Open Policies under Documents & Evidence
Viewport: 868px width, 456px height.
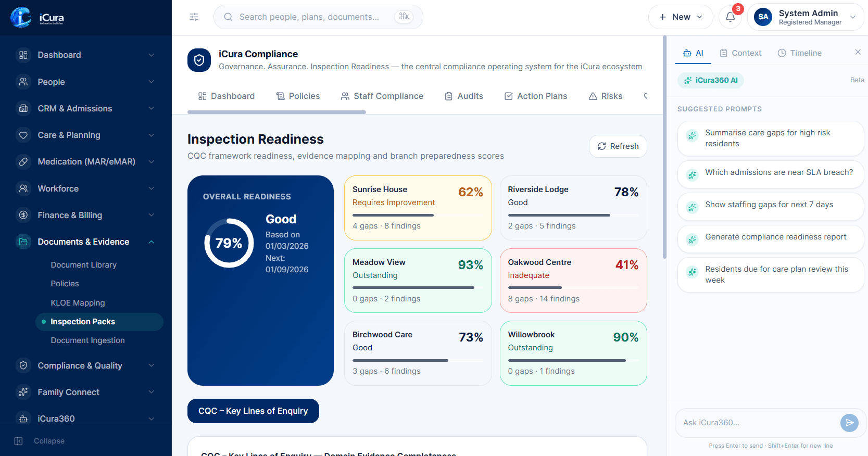click(x=65, y=284)
